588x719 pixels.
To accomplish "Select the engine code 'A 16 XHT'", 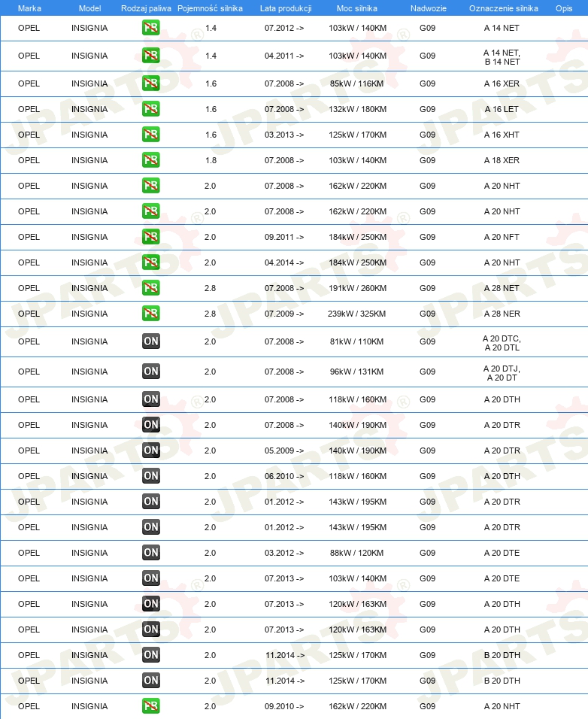I will [502, 135].
